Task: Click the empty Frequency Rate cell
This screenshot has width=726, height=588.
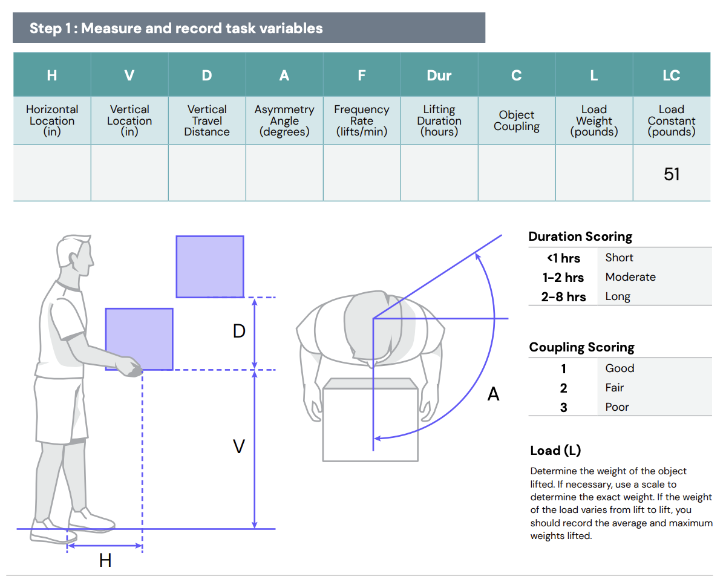Action: point(362,173)
